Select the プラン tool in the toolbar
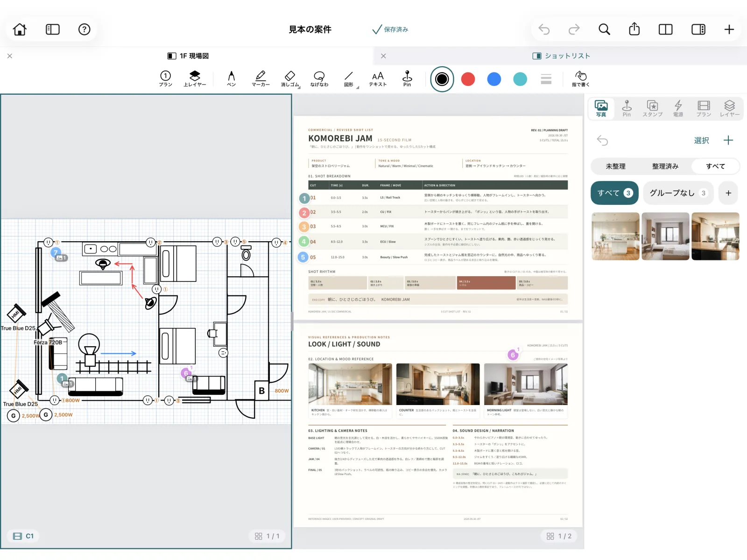 (x=165, y=78)
